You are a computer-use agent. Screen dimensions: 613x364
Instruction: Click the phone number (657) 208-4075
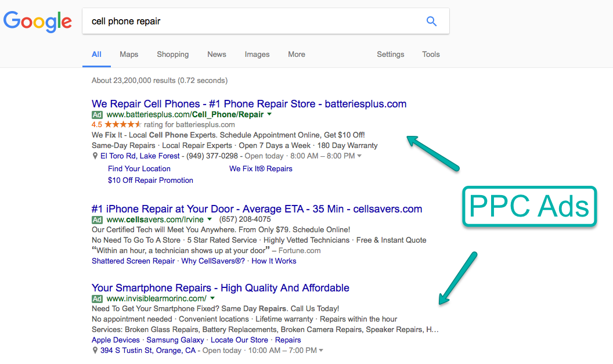pyautogui.click(x=245, y=219)
